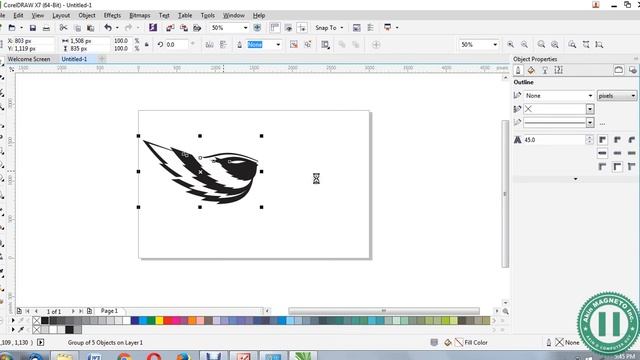This screenshot has width=640, height=360.
Task: Open the Object menu
Action: pos(87,15)
